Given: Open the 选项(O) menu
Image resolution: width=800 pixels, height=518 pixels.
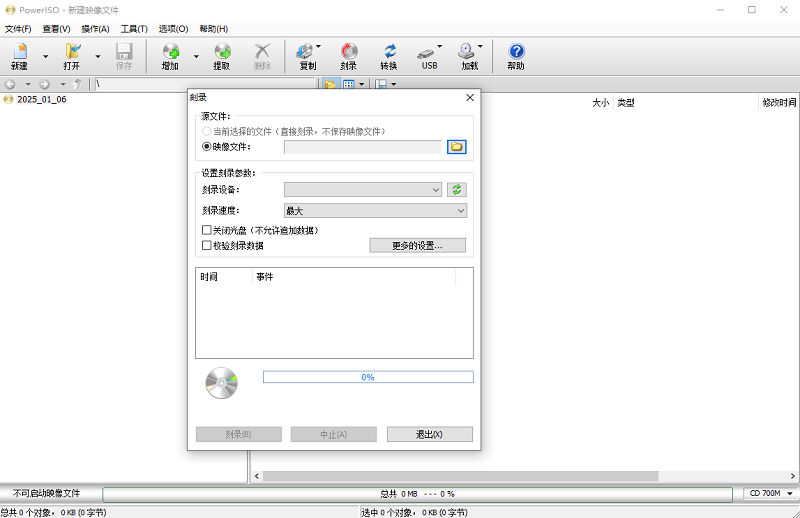Looking at the screenshot, I should [173, 29].
